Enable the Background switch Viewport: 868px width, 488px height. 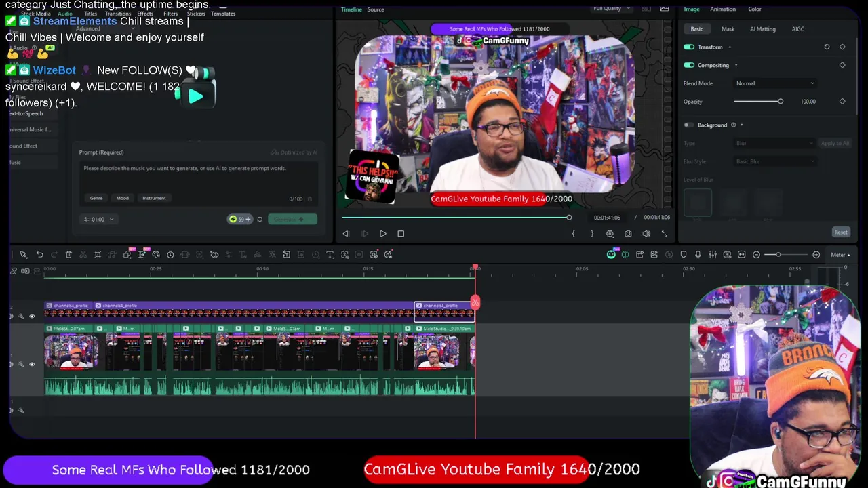pyautogui.click(x=689, y=125)
